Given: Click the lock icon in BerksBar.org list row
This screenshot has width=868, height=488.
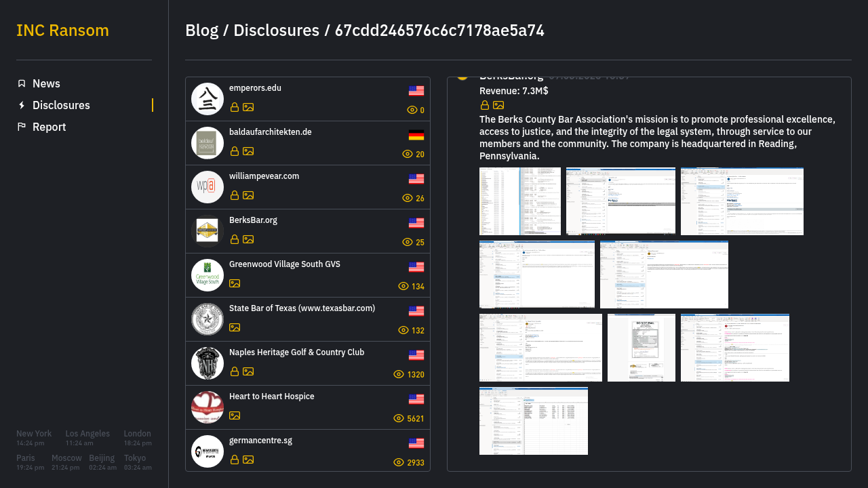Looking at the screenshot, I should point(235,239).
